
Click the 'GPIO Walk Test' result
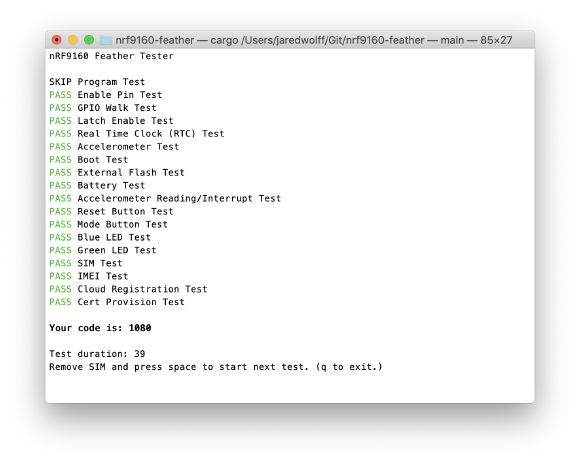click(103, 108)
